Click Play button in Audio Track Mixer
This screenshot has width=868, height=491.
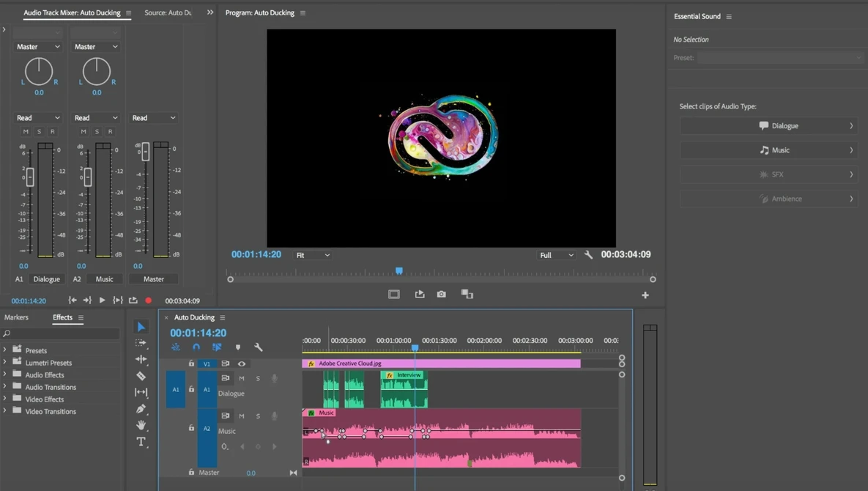coord(102,300)
